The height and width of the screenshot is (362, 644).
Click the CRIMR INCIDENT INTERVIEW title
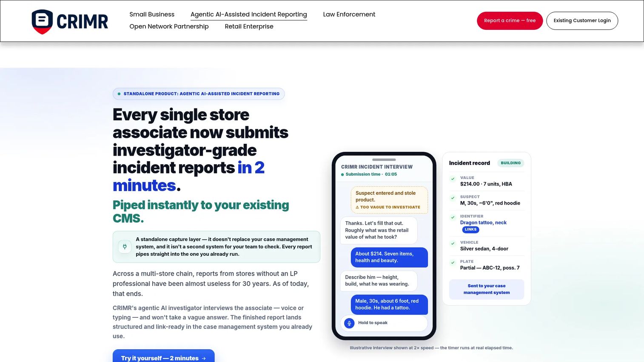click(377, 167)
